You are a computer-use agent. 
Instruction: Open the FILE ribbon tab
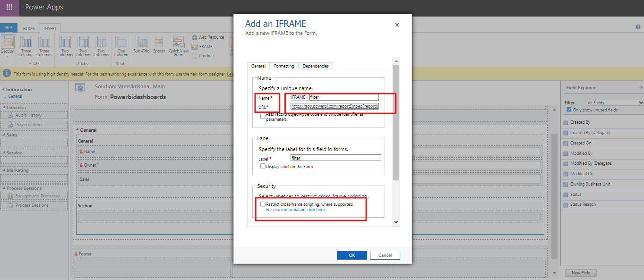pyautogui.click(x=9, y=28)
